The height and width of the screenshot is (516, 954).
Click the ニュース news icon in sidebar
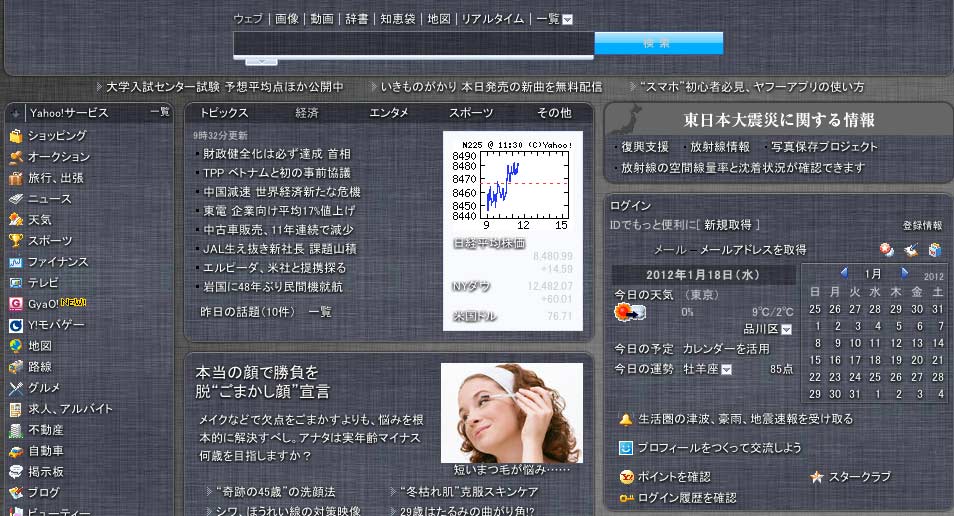click(x=15, y=199)
